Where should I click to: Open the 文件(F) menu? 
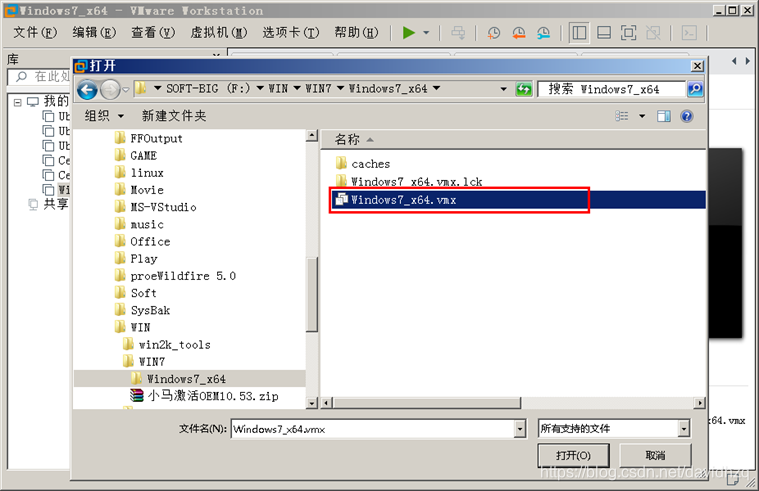pyautogui.click(x=35, y=32)
